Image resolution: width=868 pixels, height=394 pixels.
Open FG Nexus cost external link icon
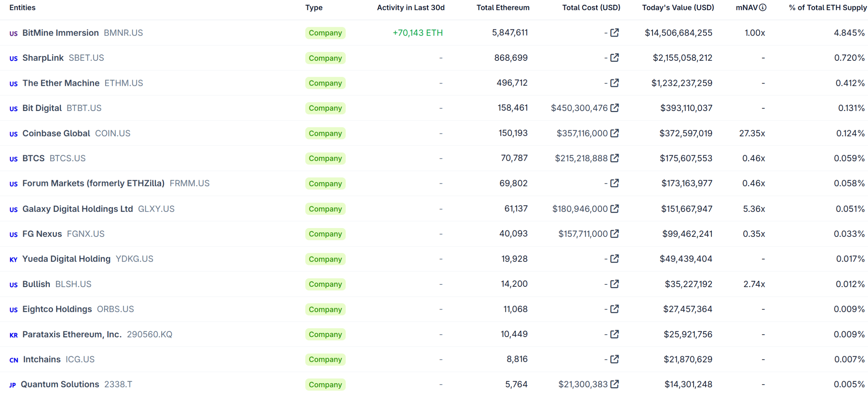(x=614, y=234)
